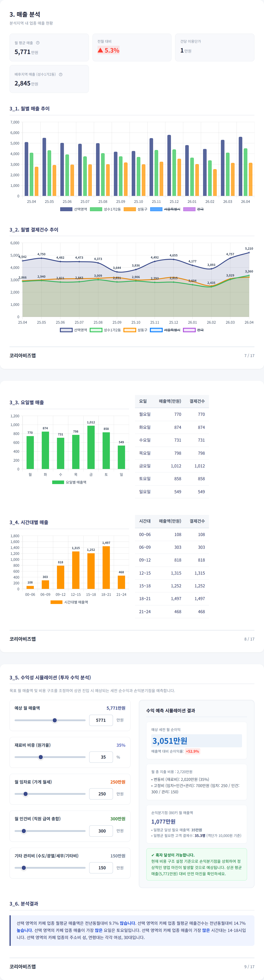Screen dimensions: 264x980
Task: Focus the 월 임차료 input showing 250
Action: pyautogui.click(x=101, y=794)
